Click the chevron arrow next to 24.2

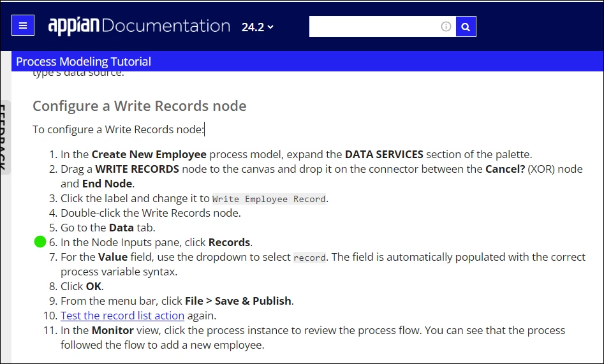[270, 27]
